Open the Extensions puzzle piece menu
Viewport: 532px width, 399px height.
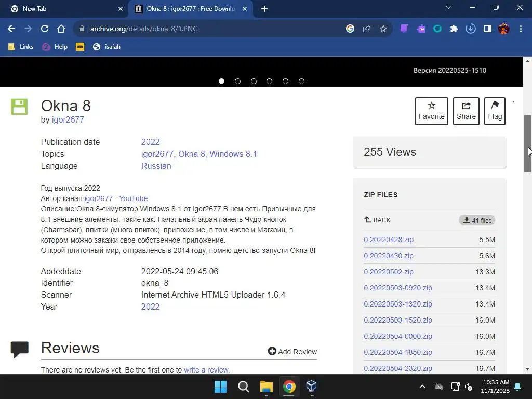tap(454, 29)
